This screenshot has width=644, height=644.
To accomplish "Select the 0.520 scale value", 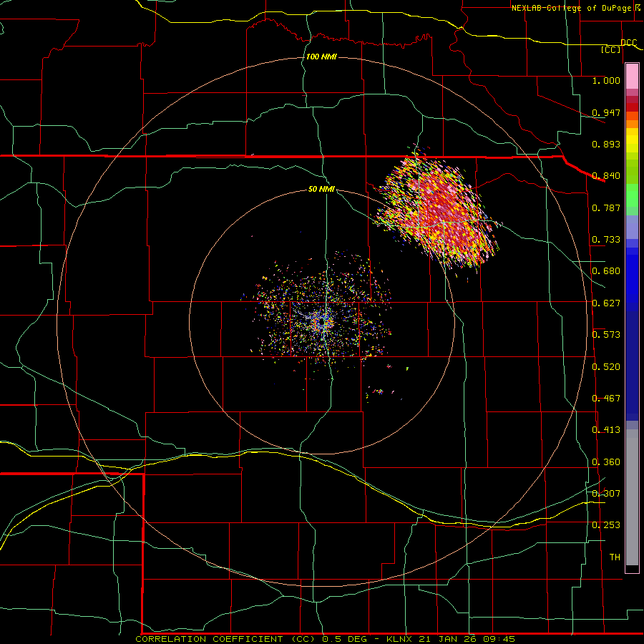I will click(606, 367).
